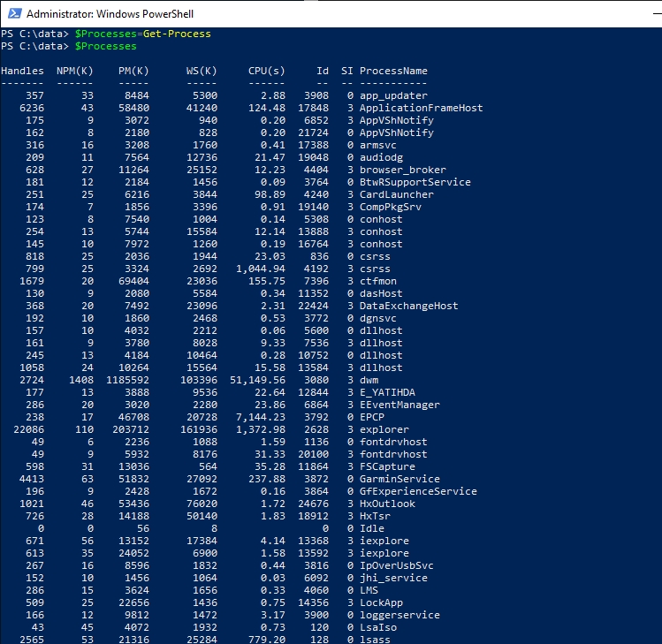Click 'dllhost' row with Id 10752
662x644 pixels.
202,355
